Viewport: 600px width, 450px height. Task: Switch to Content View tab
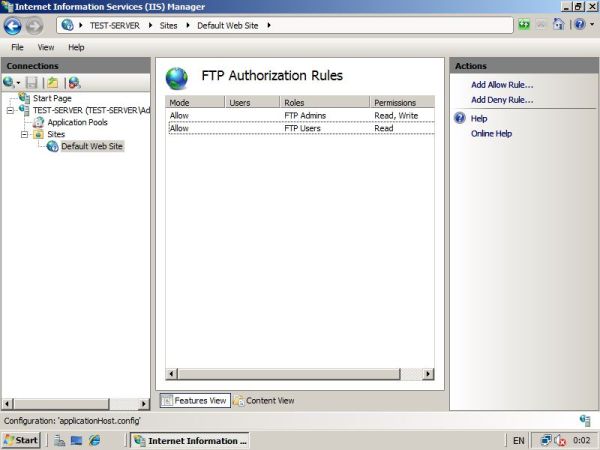coord(264,401)
